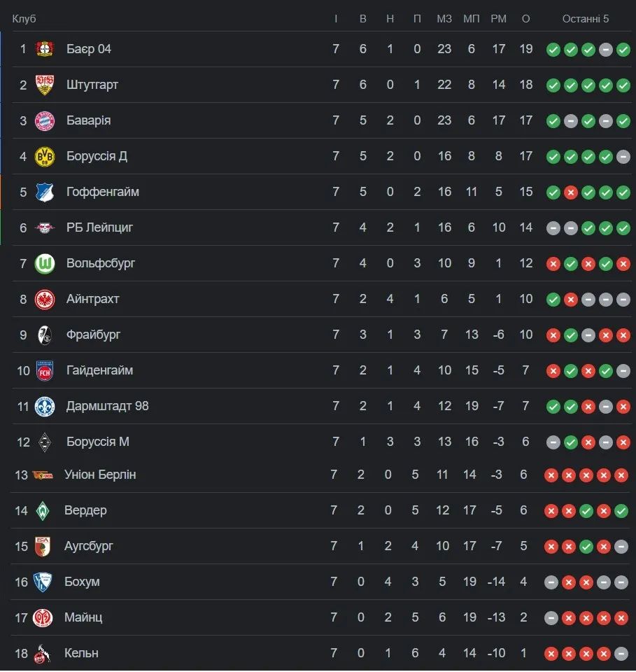This screenshot has width=636, height=672.
Task: Click the Гайденгайм club crest
Action: [45, 370]
